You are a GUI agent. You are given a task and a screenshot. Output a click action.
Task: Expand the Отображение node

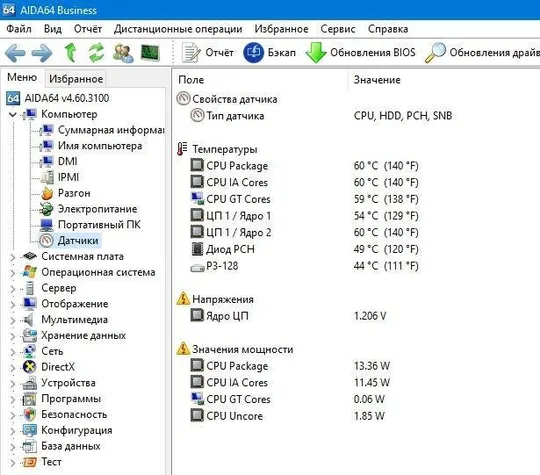[13, 304]
